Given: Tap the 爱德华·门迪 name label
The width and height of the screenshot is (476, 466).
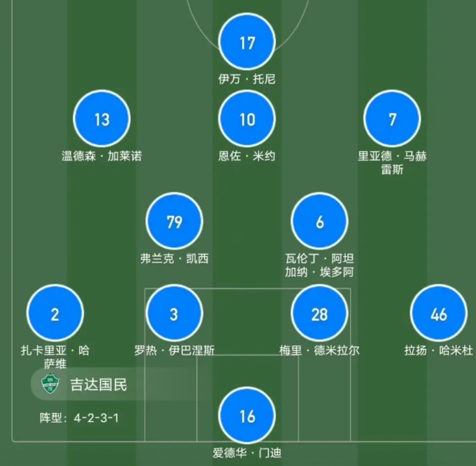Looking at the screenshot, I should [247, 454].
